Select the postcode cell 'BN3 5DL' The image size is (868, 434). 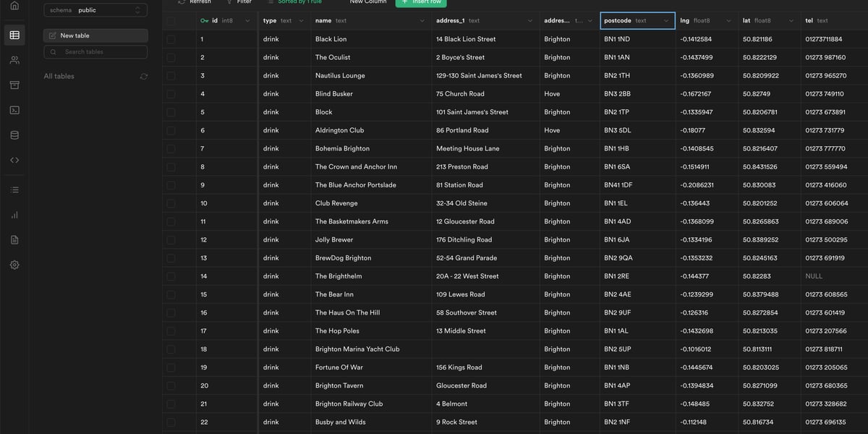pyautogui.click(x=638, y=130)
